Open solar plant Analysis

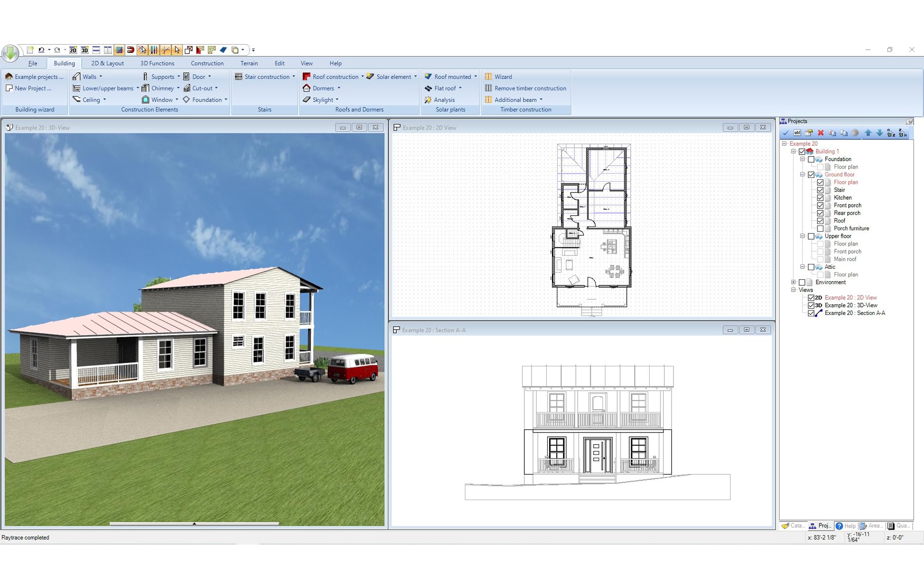440,100
